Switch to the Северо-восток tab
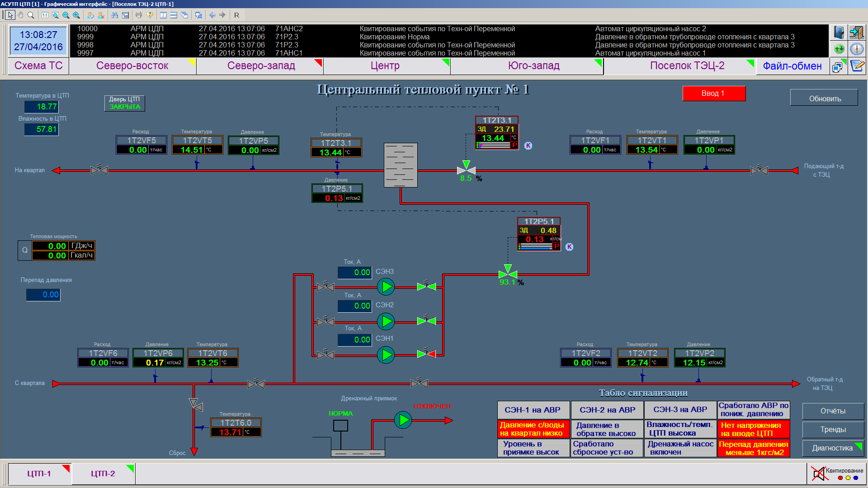The width and height of the screenshot is (868, 488). click(132, 66)
